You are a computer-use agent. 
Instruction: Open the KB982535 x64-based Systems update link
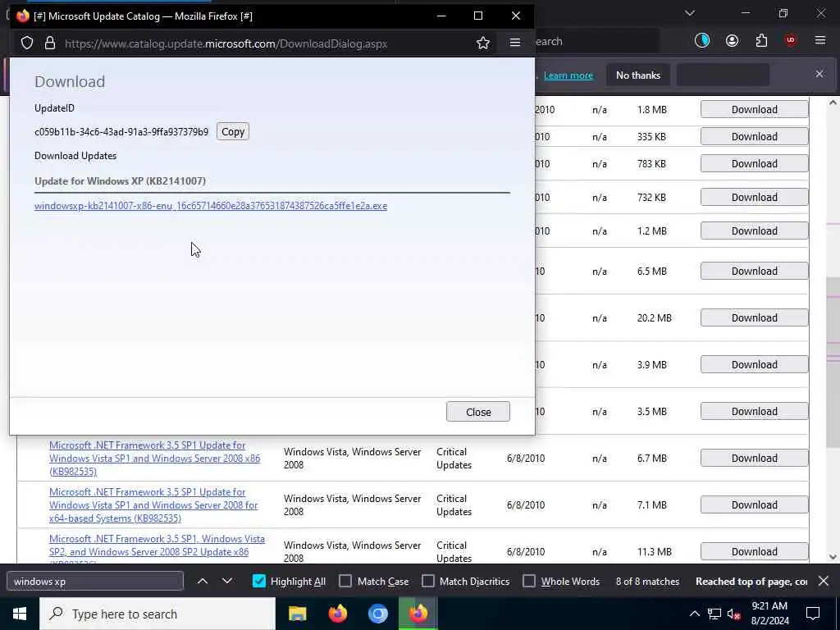153,505
